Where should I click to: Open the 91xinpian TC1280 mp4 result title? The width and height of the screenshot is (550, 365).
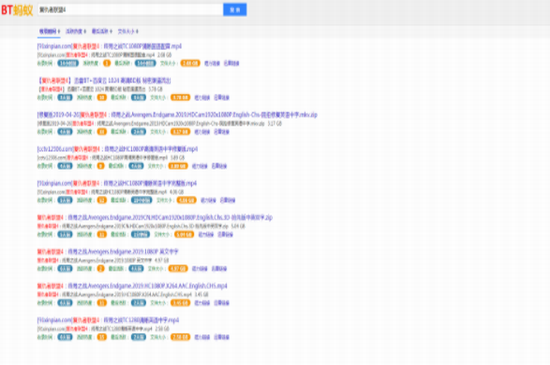(108, 320)
